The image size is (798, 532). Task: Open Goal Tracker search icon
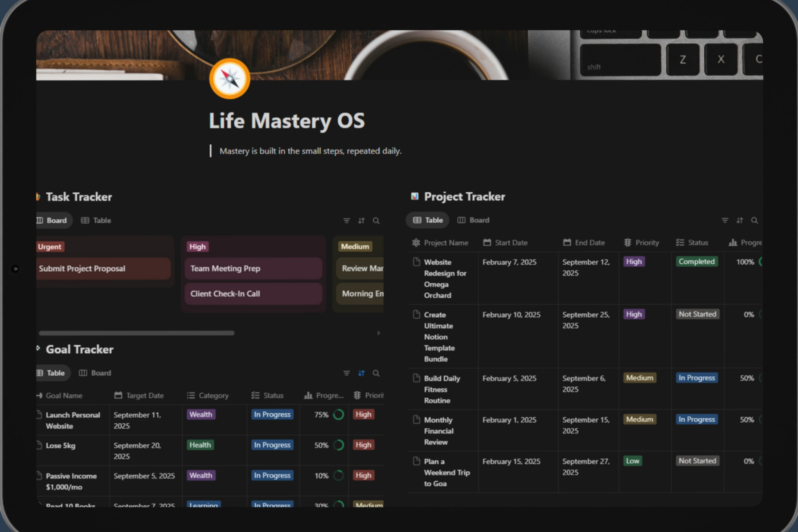tap(376, 373)
